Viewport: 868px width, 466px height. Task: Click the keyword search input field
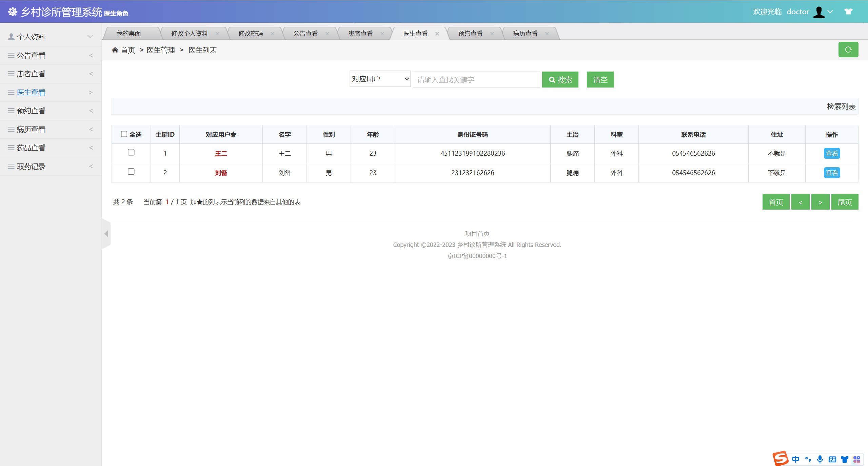(x=476, y=79)
